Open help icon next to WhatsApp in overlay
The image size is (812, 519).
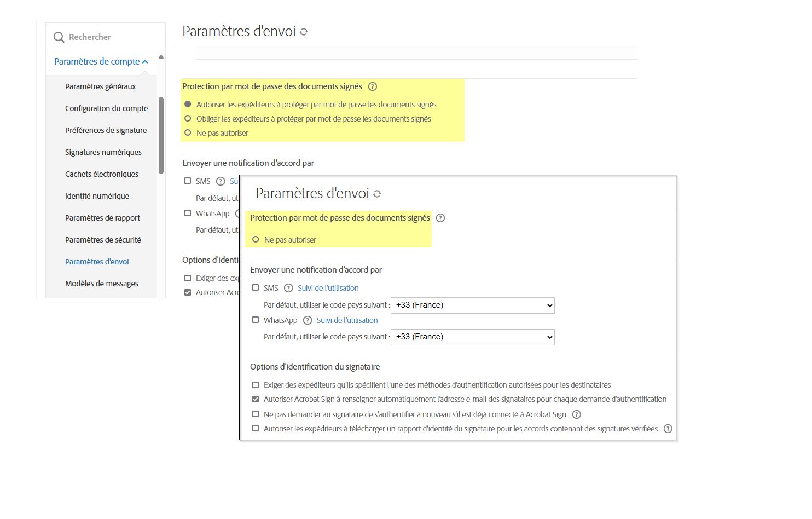[308, 320]
